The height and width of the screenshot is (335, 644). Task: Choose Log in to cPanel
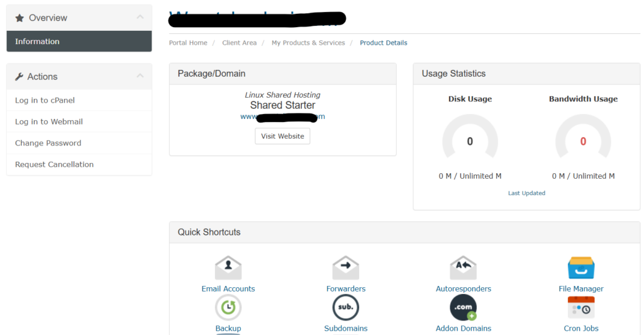[79, 100]
